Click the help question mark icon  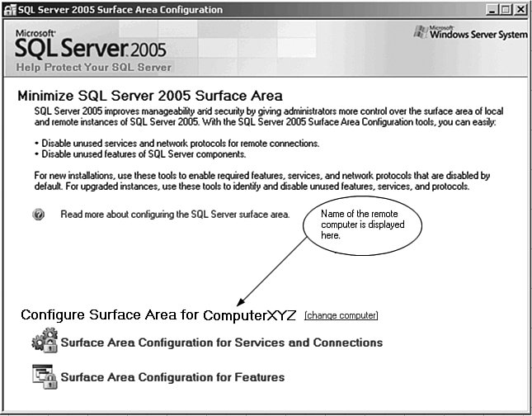38,215
